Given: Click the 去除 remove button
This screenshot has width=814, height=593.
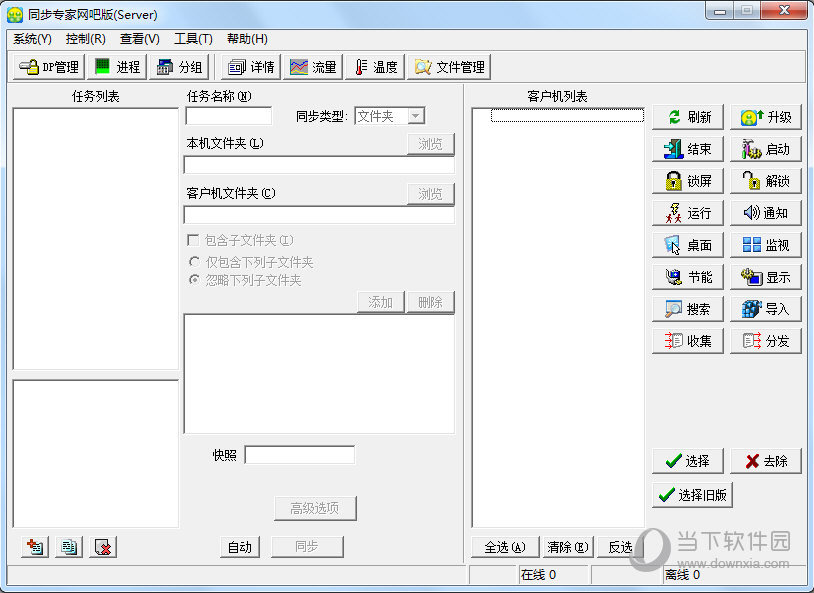Looking at the screenshot, I should [x=766, y=461].
